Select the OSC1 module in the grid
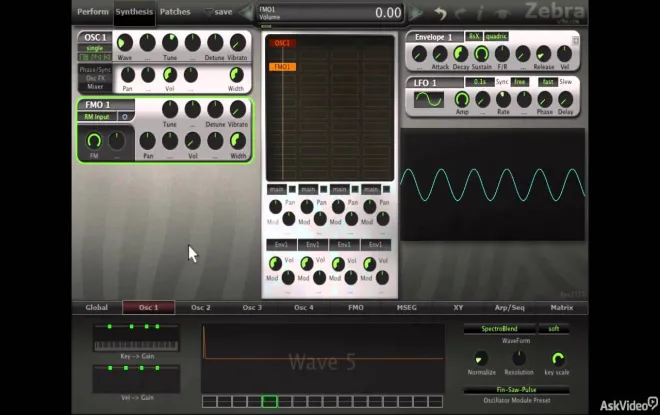The width and height of the screenshot is (660, 415). click(282, 43)
